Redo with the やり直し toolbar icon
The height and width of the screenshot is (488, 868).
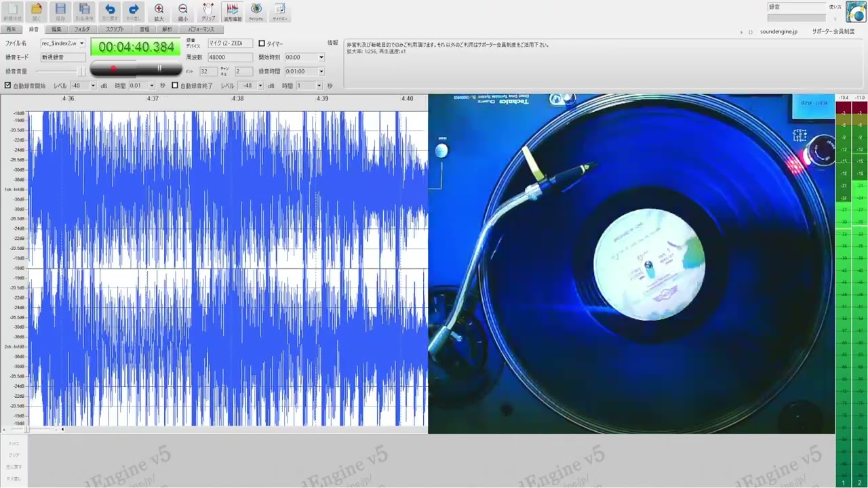[134, 11]
